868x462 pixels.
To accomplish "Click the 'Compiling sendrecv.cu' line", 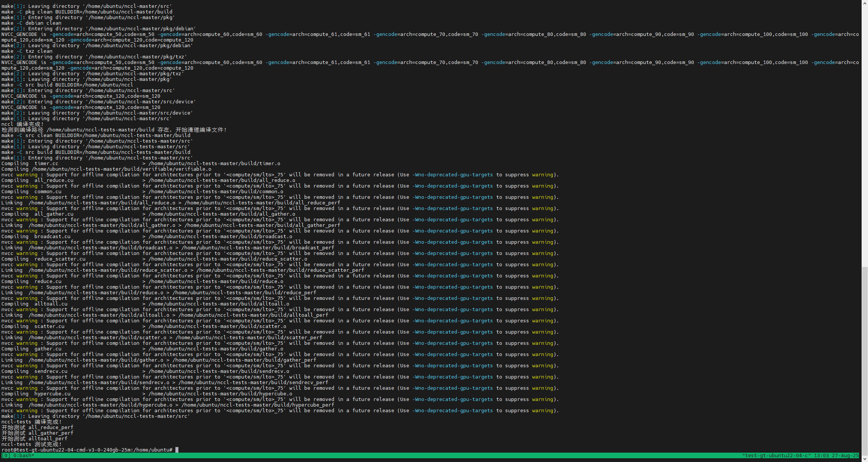I will coord(145,371).
